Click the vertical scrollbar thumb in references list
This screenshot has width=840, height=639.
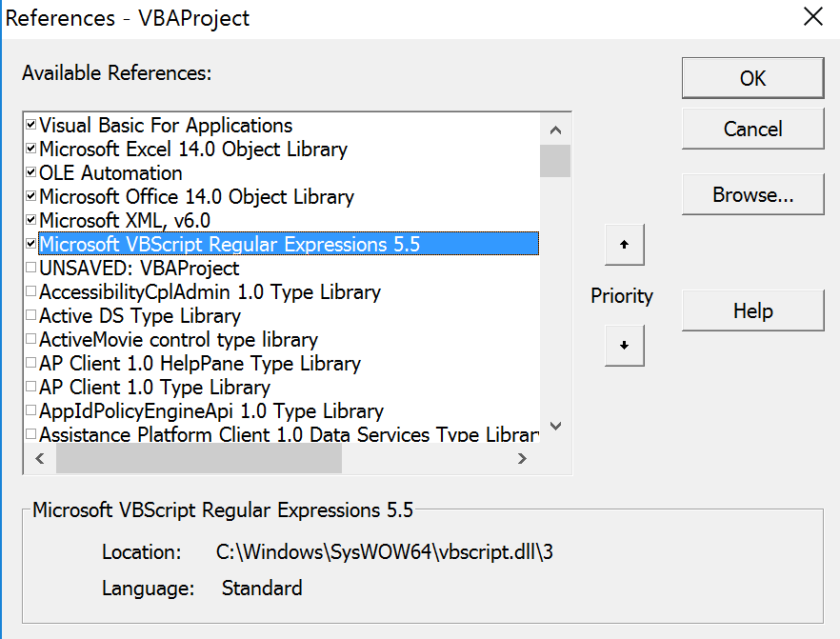pos(555,160)
